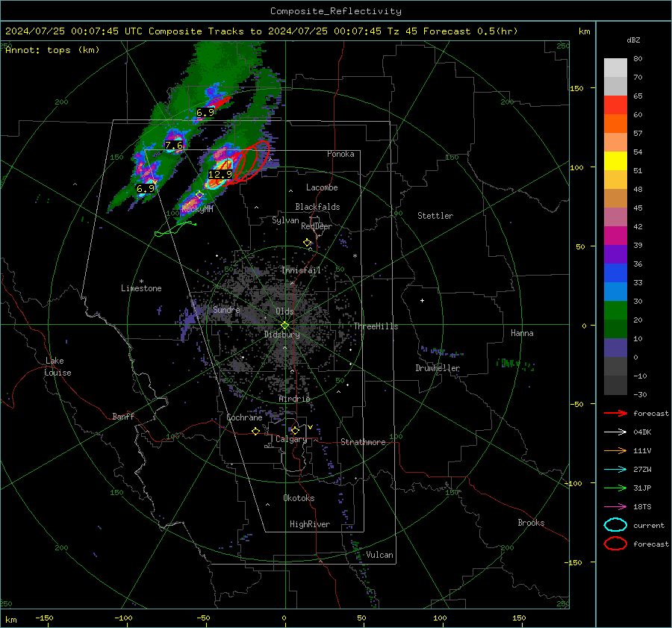Click the yellow diamond marker near RedDeer
The width and height of the screenshot is (672, 628).
[x=308, y=243]
